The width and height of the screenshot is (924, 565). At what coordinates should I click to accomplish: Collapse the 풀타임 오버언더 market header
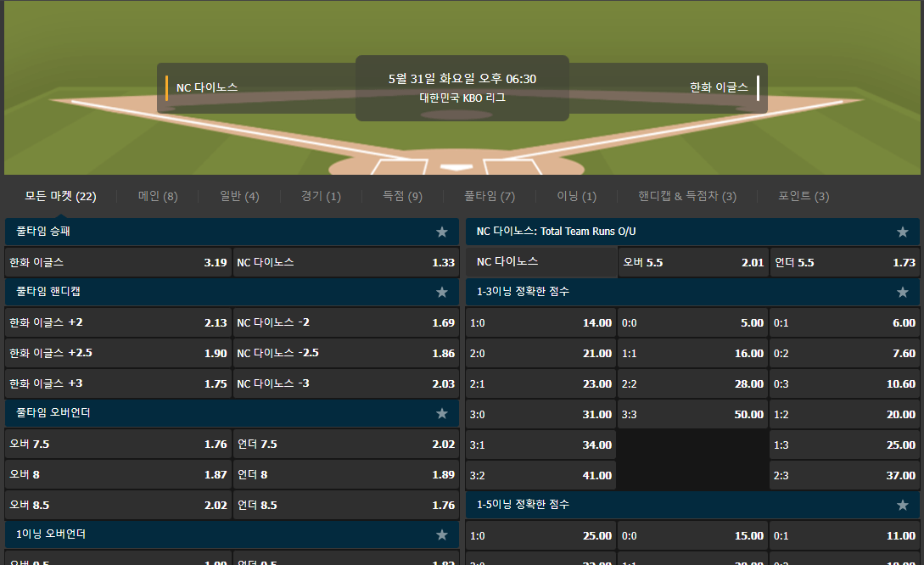pos(232,413)
